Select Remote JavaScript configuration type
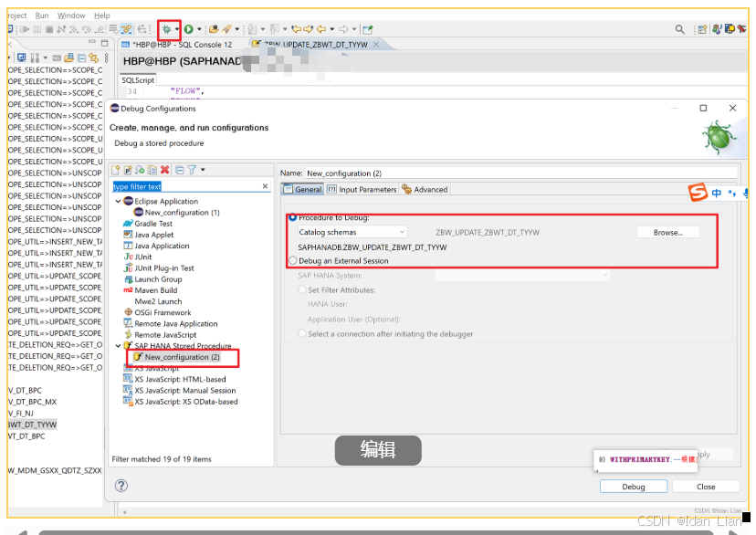 pyautogui.click(x=160, y=334)
